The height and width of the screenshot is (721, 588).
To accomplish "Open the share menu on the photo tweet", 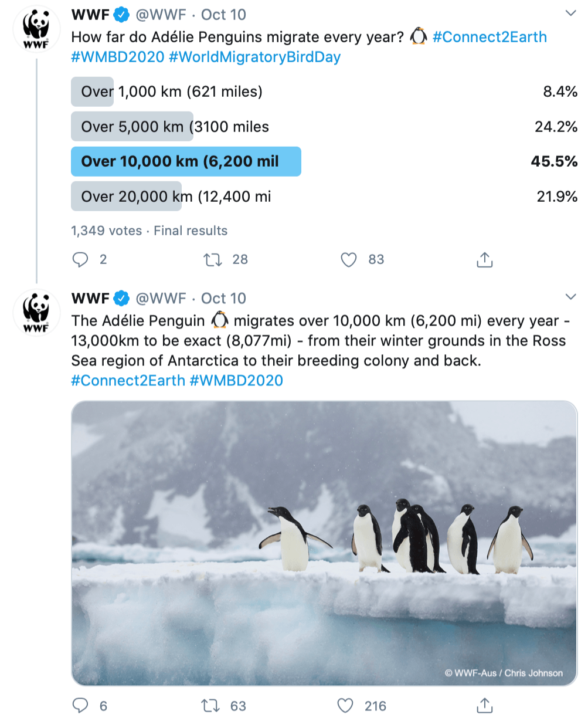I will click(x=484, y=706).
